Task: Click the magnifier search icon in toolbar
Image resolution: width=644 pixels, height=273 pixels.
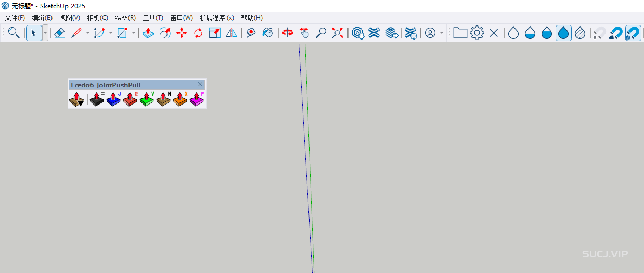Action: [14, 33]
